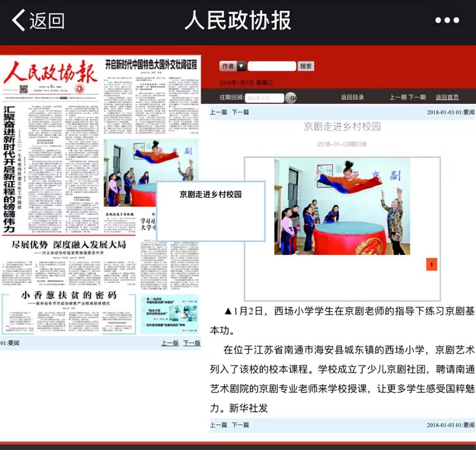Go to next page with 下一版
The width and height of the screenshot is (476, 450).
[192, 343]
